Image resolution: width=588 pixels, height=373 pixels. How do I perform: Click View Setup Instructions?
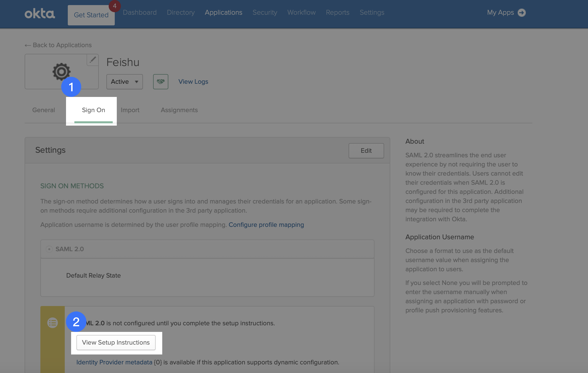click(116, 342)
